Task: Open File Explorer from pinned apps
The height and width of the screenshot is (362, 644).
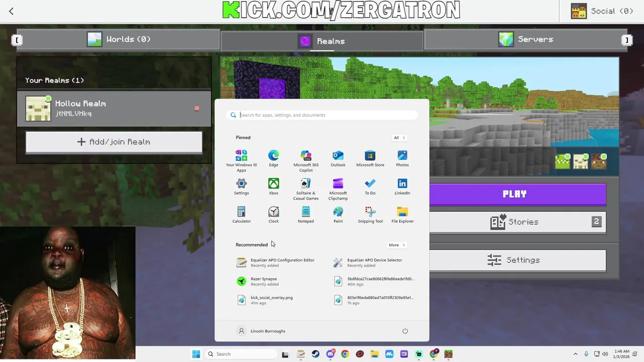Action: pyautogui.click(x=403, y=214)
